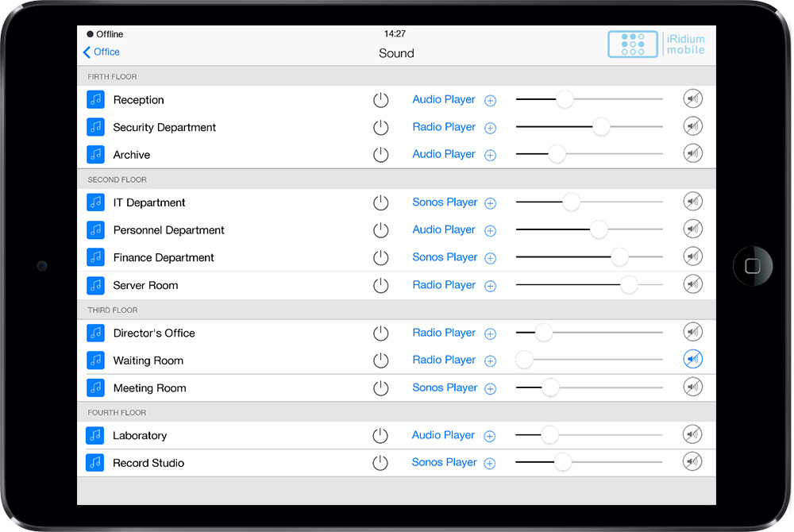794x532 pixels.
Task: Mute the Security Department speaker
Action: point(693,126)
